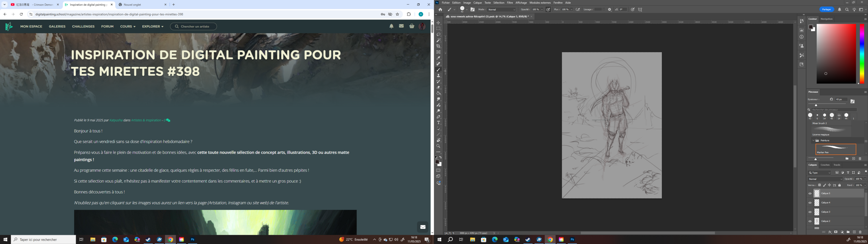Open the Filtre menu
Screen dimensions: 868x244
pos(510,3)
